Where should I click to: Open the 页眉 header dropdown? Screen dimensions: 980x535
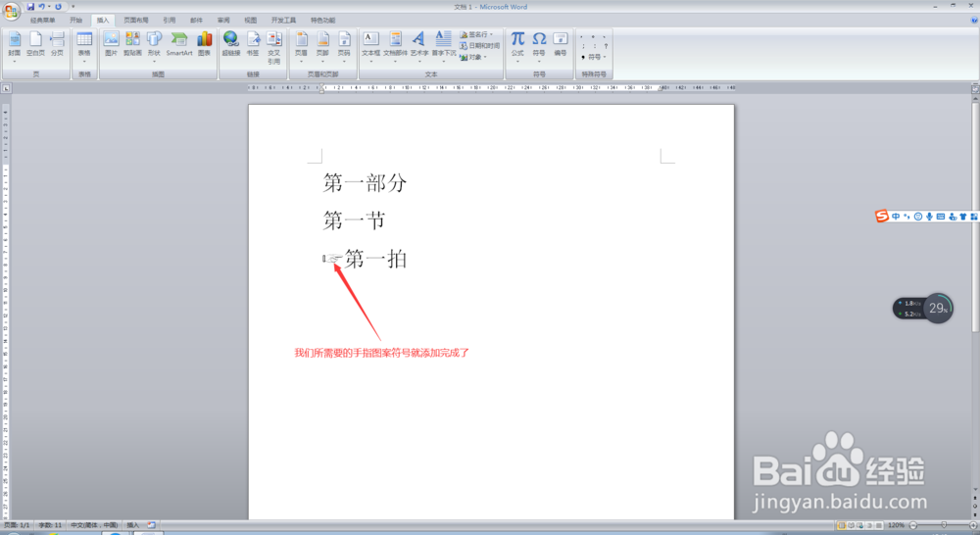coord(301,47)
